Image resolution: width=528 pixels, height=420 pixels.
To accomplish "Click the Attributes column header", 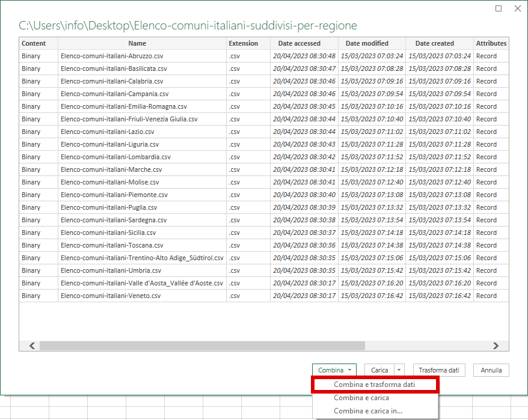I will pyautogui.click(x=491, y=43).
